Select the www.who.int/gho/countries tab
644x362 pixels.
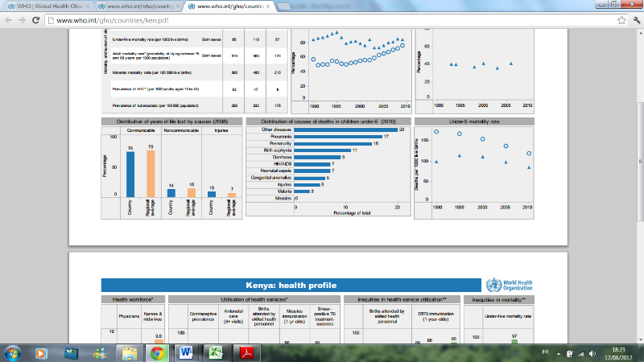(229, 6)
